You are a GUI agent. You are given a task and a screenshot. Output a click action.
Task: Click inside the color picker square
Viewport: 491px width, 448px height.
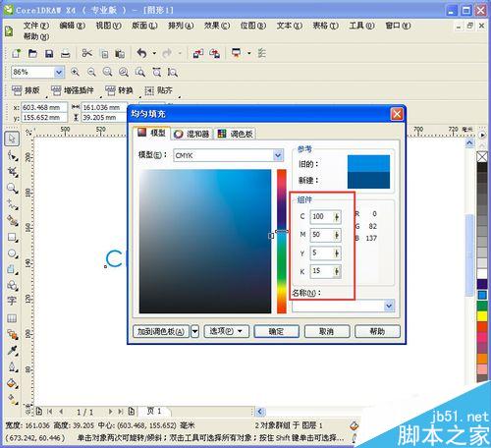coord(205,242)
